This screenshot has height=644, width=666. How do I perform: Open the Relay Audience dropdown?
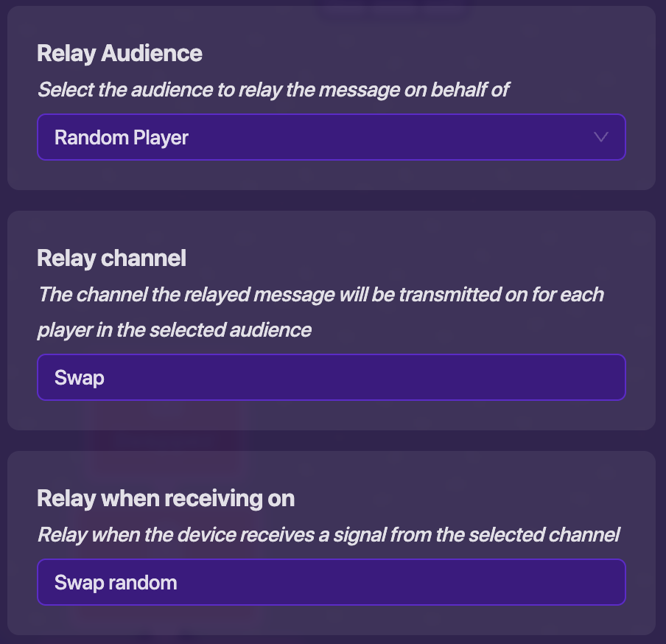click(331, 137)
